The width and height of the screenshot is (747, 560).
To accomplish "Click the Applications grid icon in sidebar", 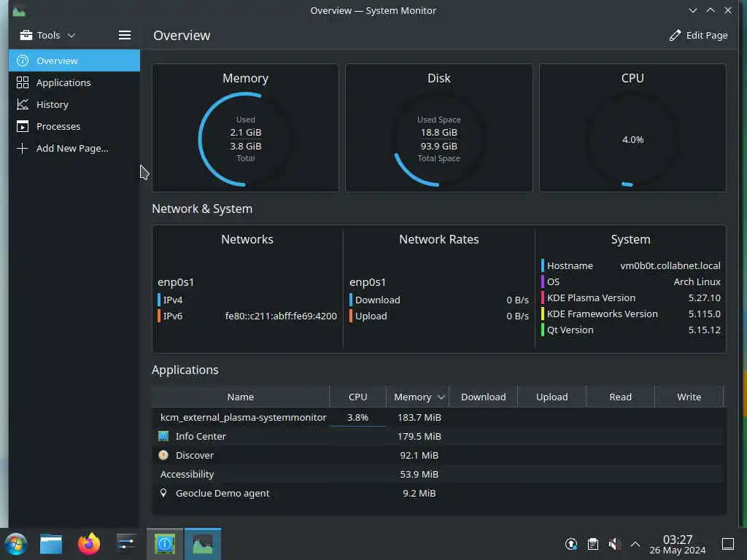I will tap(23, 82).
